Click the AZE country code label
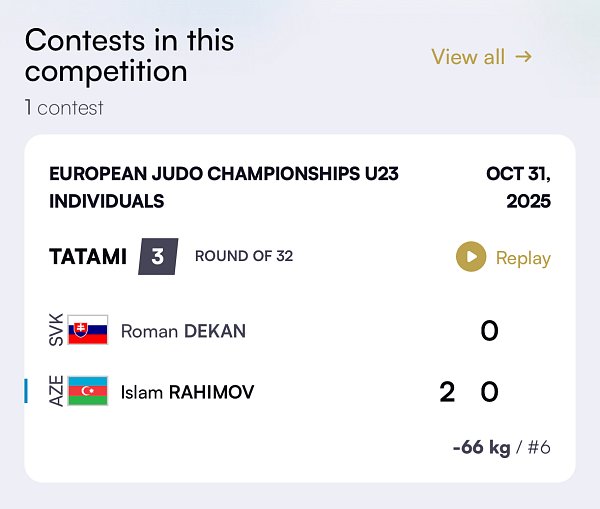This screenshot has width=600, height=509. point(56,391)
